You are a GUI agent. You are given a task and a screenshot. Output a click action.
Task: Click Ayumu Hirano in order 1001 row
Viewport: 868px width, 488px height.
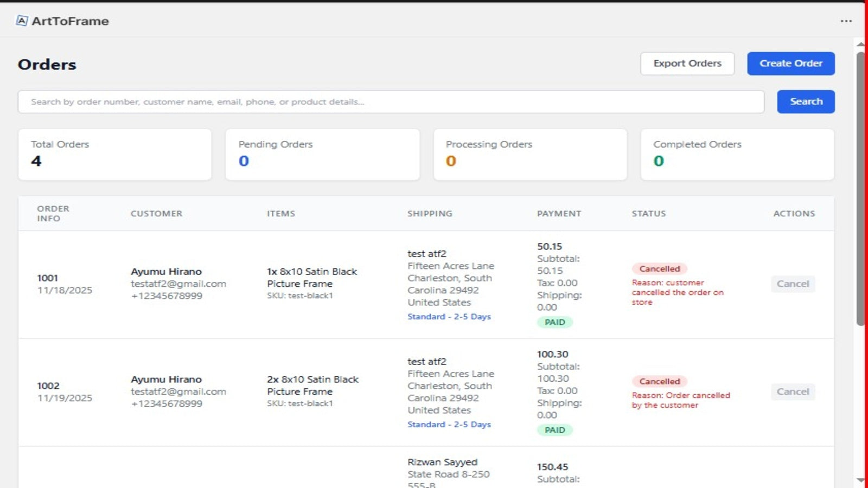click(166, 272)
